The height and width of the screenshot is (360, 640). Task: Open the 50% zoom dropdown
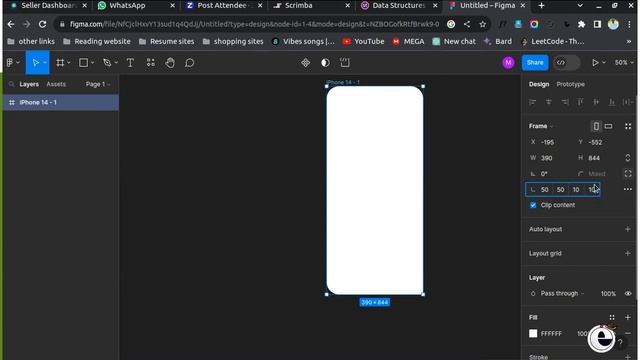624,62
